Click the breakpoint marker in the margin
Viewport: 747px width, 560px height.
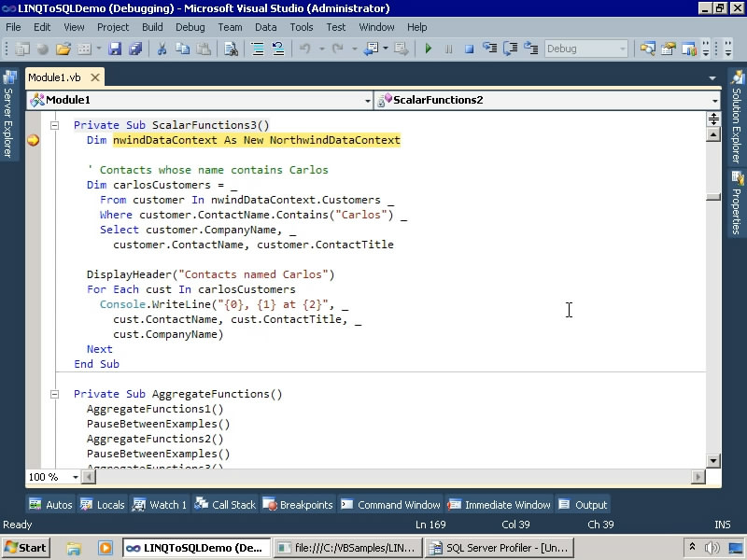[x=33, y=140]
